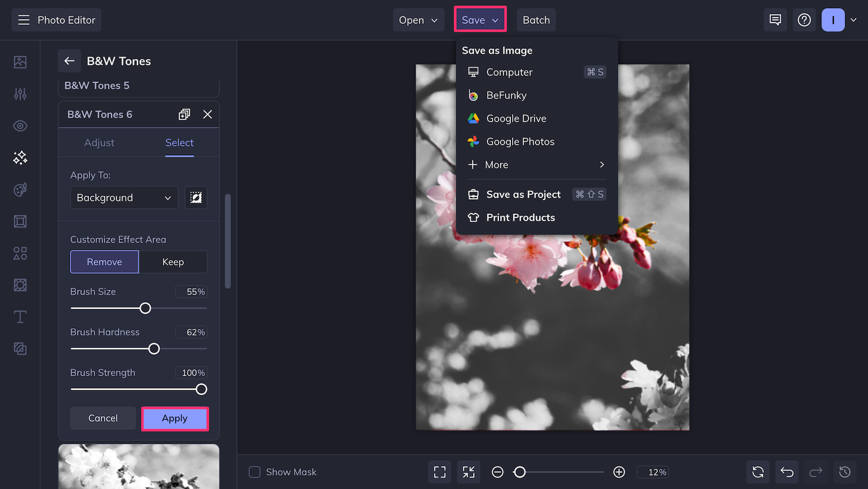Viewport: 868px width, 489px height.
Task: Click the Cancel button
Action: pos(103,418)
